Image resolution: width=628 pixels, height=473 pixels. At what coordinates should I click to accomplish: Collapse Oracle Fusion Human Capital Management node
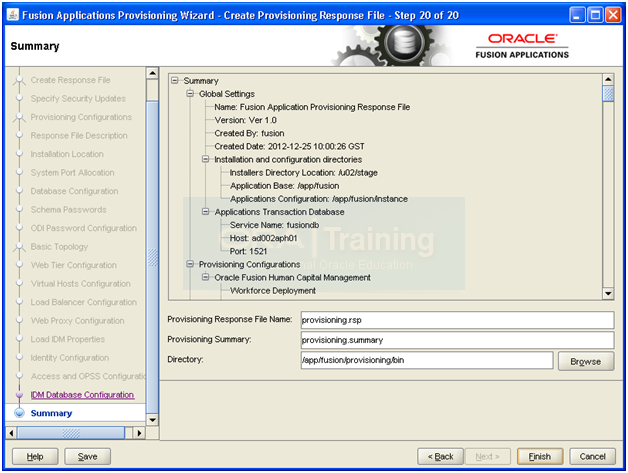coord(205,277)
